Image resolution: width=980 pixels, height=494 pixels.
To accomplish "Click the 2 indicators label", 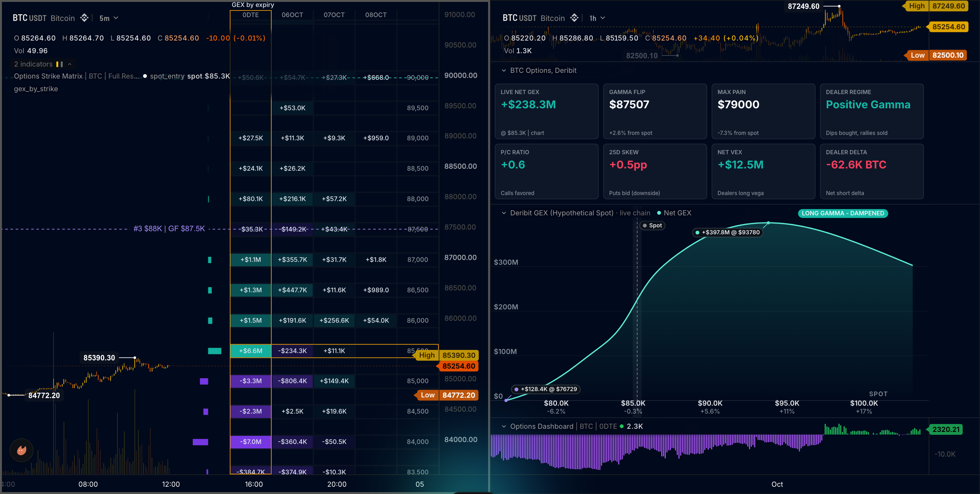I will [33, 64].
